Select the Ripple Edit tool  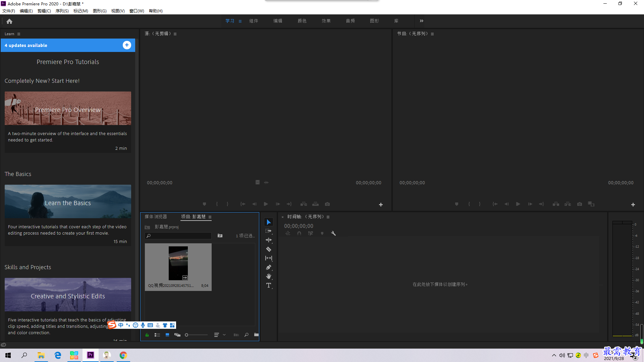point(269,240)
